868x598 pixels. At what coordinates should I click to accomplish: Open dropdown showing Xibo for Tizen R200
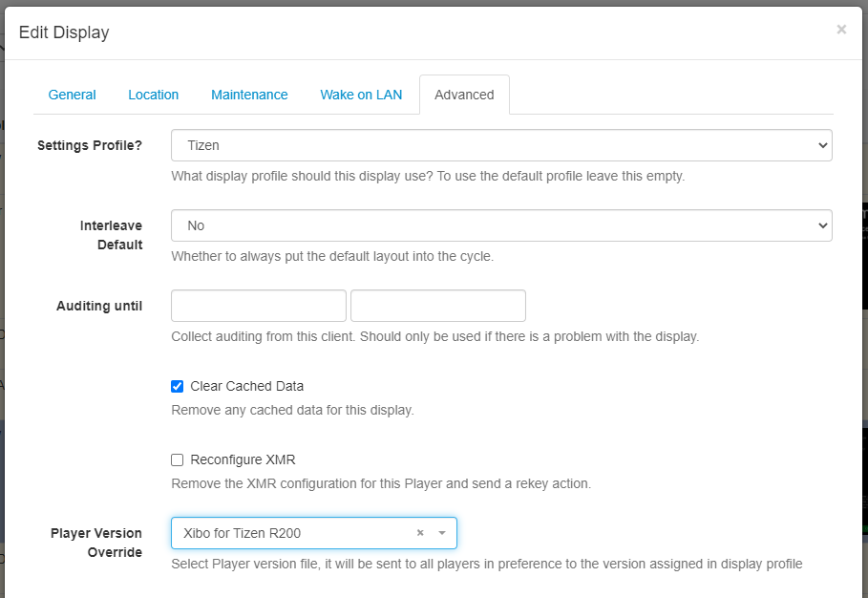pos(296,533)
